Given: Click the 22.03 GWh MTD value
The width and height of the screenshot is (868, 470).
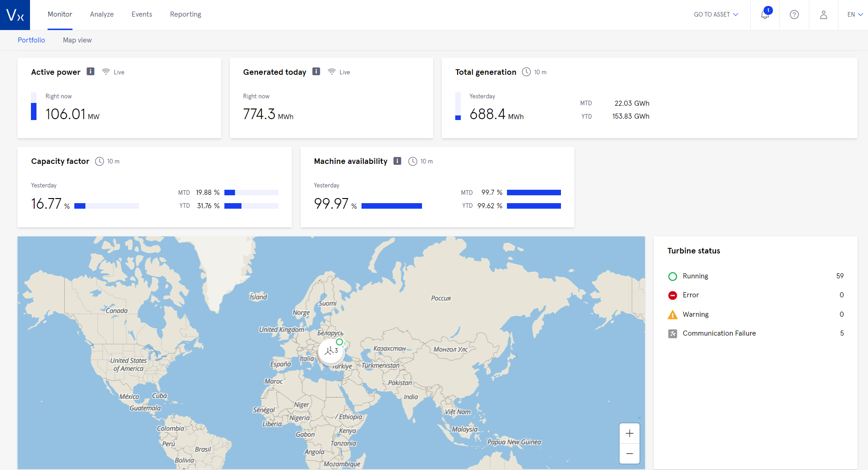Looking at the screenshot, I should point(632,103).
